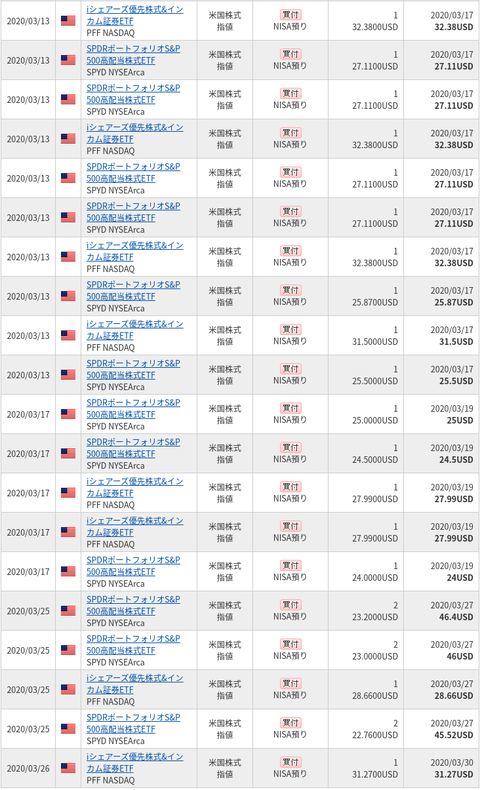
Task: Open the SPYD ETF link in the 24USD row
Action: tap(133, 566)
